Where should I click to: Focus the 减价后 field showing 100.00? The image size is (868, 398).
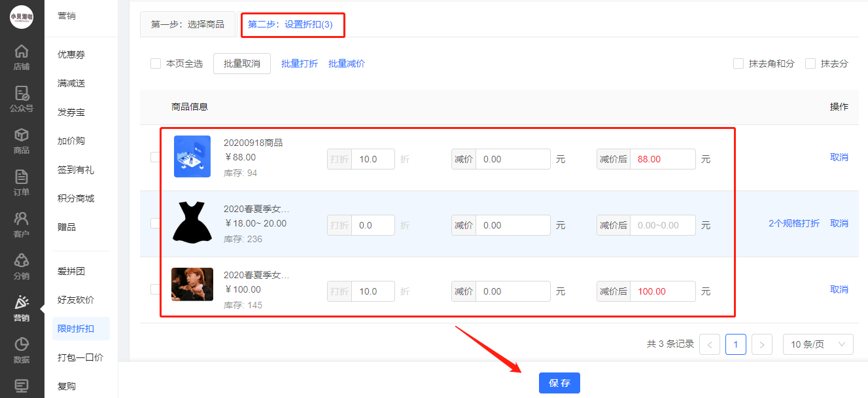[662, 291]
